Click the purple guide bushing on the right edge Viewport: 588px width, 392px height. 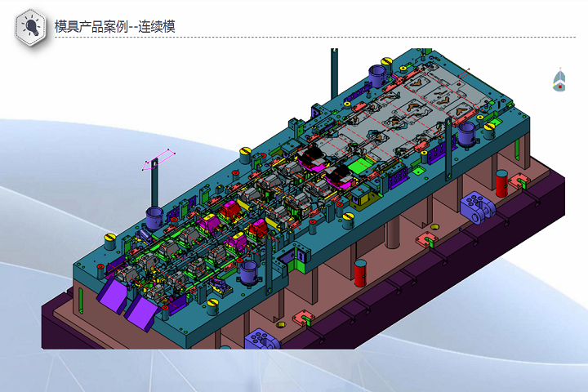[466, 132]
